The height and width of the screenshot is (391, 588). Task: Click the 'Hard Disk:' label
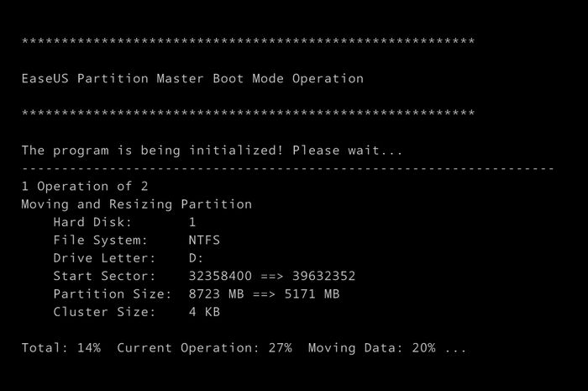coord(92,222)
